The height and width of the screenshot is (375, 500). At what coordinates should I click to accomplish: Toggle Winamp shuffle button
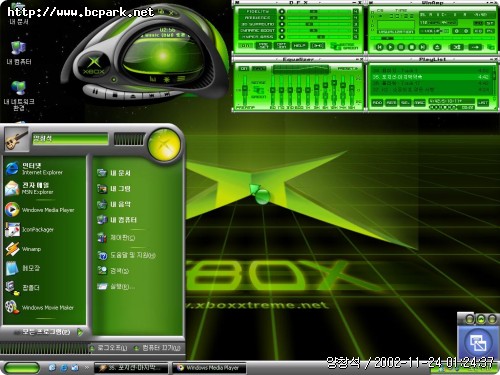pos(457,47)
